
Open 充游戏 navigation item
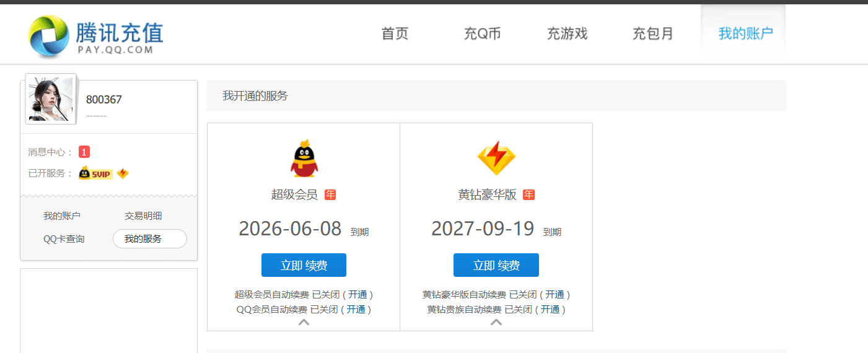(567, 34)
